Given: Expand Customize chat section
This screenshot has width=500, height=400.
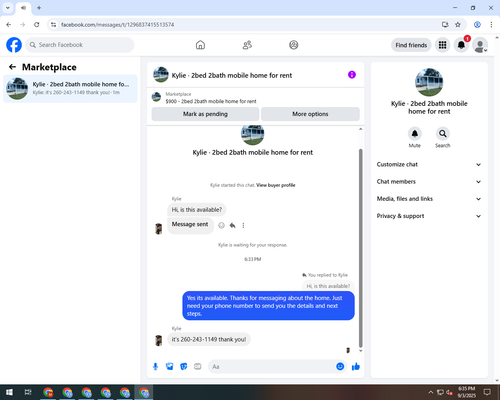Looking at the screenshot, I should 429,164.
